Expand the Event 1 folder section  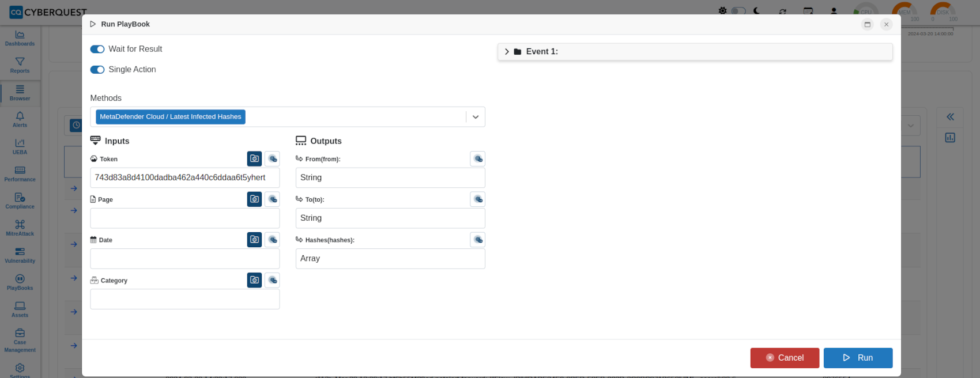click(x=695, y=51)
